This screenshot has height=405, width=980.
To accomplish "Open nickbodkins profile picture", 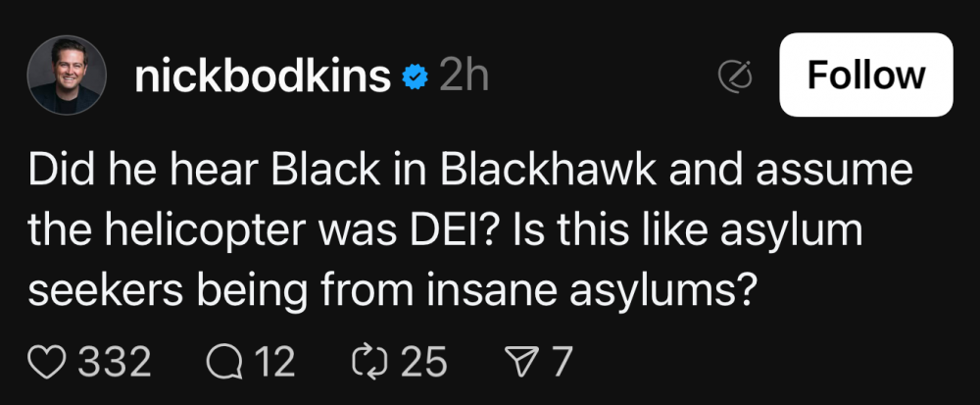I will coord(66,76).
